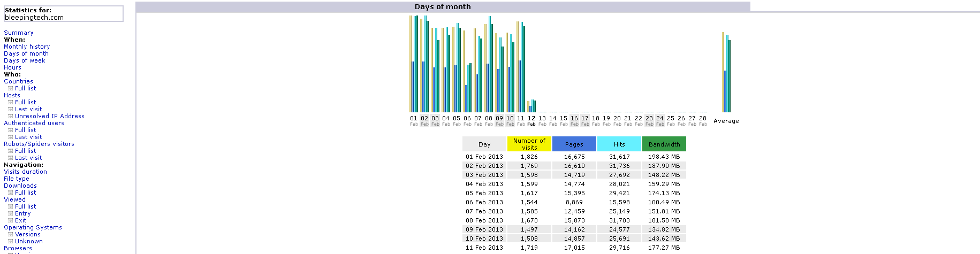Click the icon beside Authenticated users Last visit

(10, 137)
